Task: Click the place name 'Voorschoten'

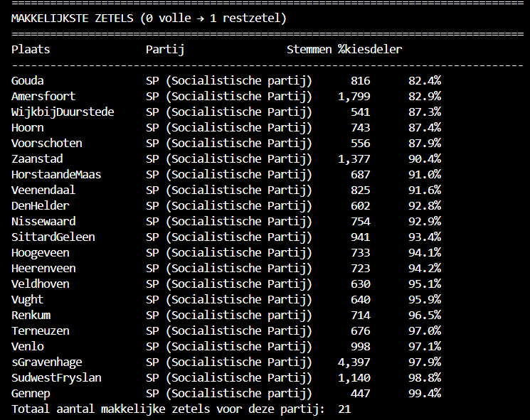Action: pos(47,144)
